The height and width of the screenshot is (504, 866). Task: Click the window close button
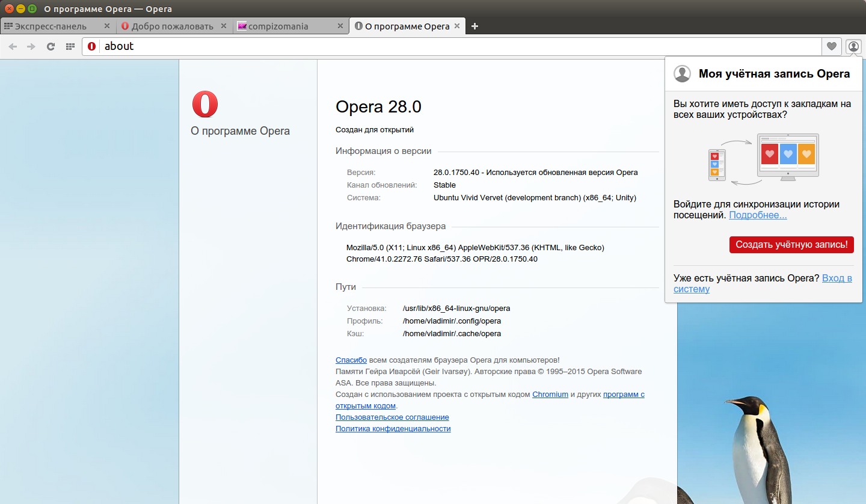[x=10, y=9]
